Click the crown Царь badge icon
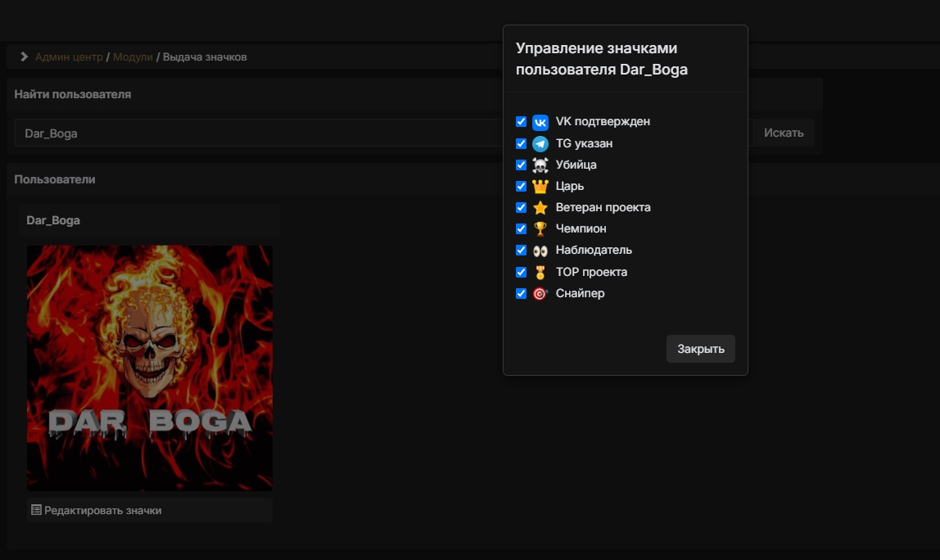The width and height of the screenshot is (940, 560). [x=540, y=186]
